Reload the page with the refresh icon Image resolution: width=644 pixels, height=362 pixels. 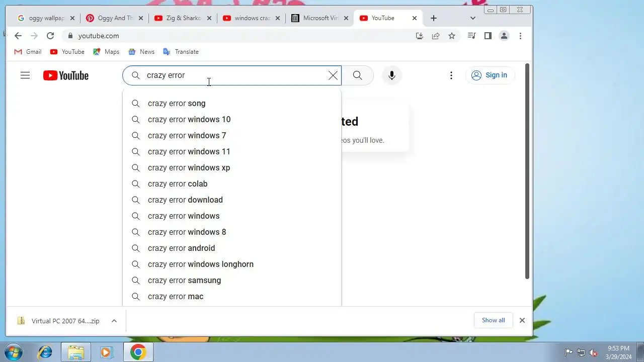50,36
